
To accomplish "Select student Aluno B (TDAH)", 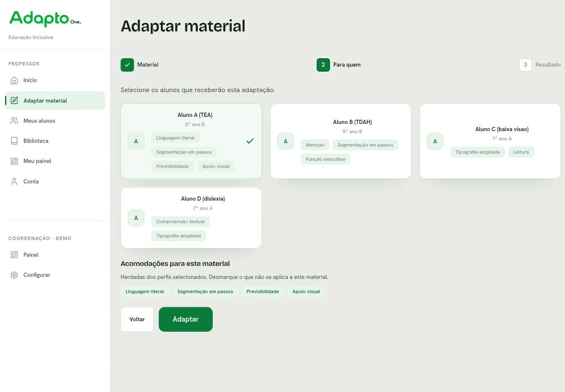I will pyautogui.click(x=341, y=141).
